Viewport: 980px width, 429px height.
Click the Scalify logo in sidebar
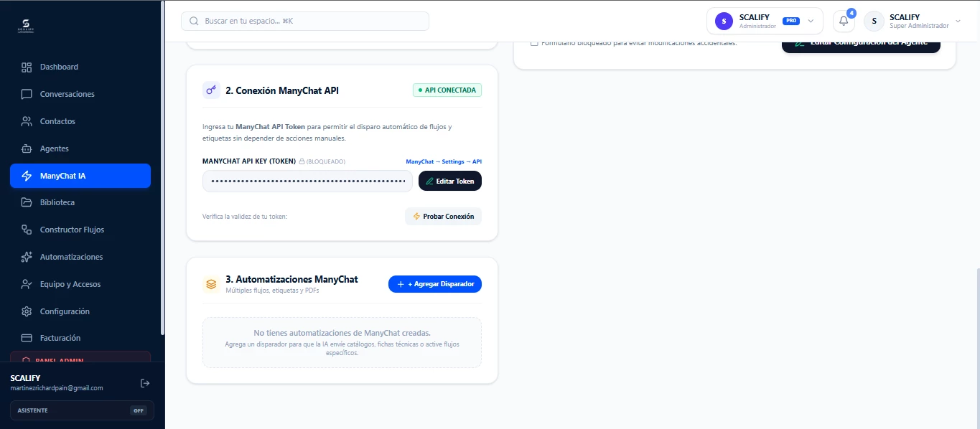pos(27,27)
